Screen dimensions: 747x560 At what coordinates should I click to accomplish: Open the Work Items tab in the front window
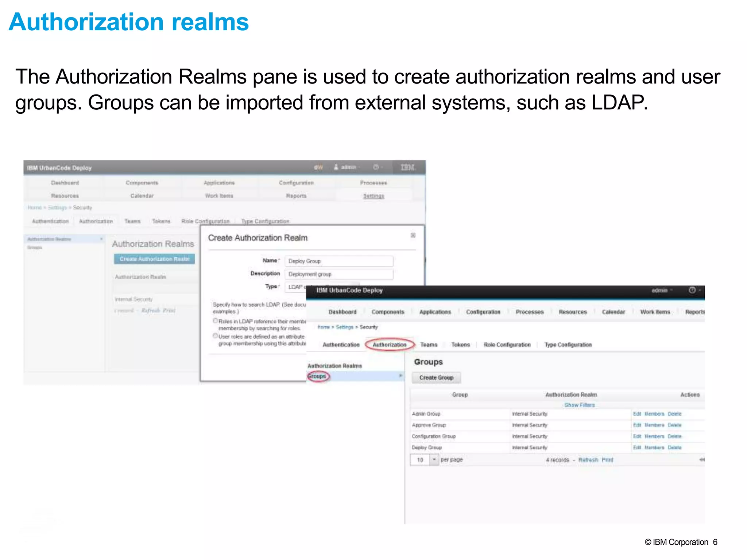(x=655, y=312)
